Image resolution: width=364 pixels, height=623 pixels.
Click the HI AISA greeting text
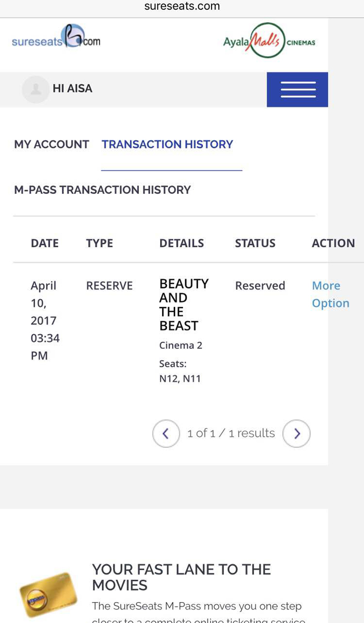tap(72, 89)
